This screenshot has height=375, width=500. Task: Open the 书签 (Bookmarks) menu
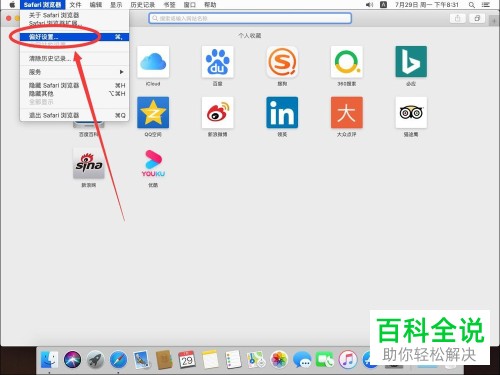(x=169, y=5)
